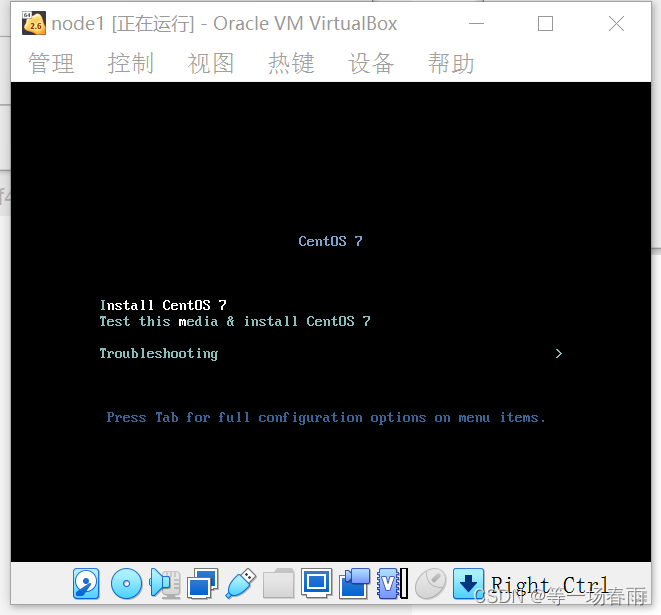Image resolution: width=661 pixels, height=615 pixels.
Task: Click the mouse integration status icon
Action: (430, 584)
